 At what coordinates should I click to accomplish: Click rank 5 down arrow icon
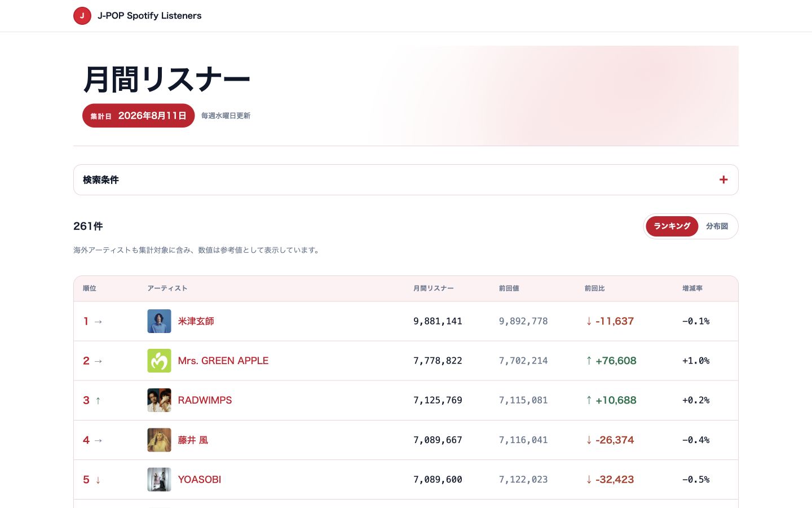point(98,479)
